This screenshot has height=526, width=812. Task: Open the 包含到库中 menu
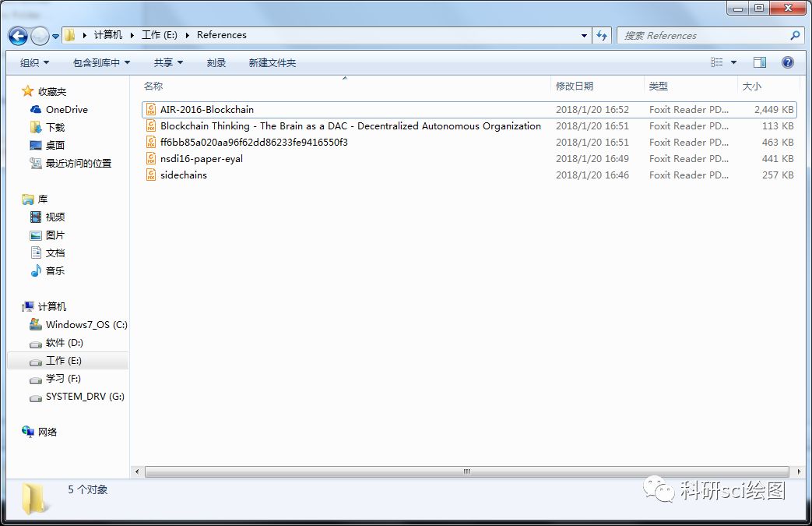[101, 62]
